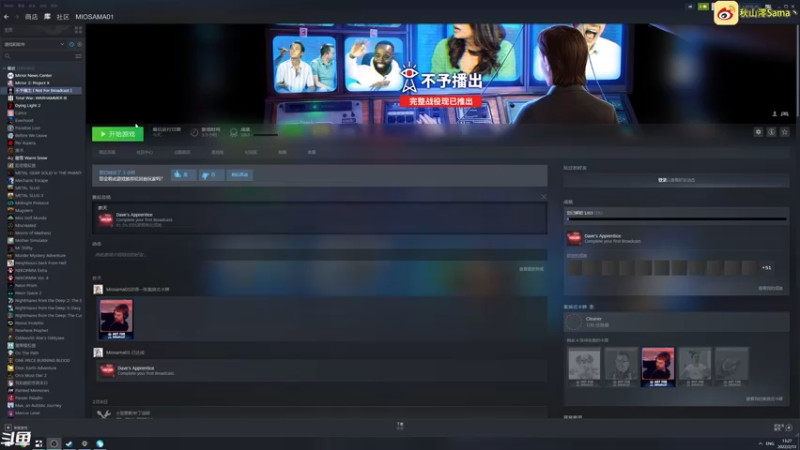The width and height of the screenshot is (800, 450).
Task: Switch library to grid collections view
Action: (78, 30)
